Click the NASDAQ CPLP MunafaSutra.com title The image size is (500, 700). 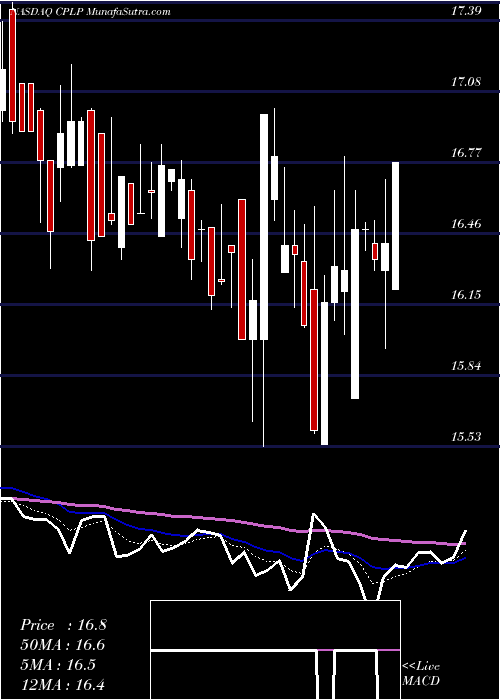tap(90, 12)
